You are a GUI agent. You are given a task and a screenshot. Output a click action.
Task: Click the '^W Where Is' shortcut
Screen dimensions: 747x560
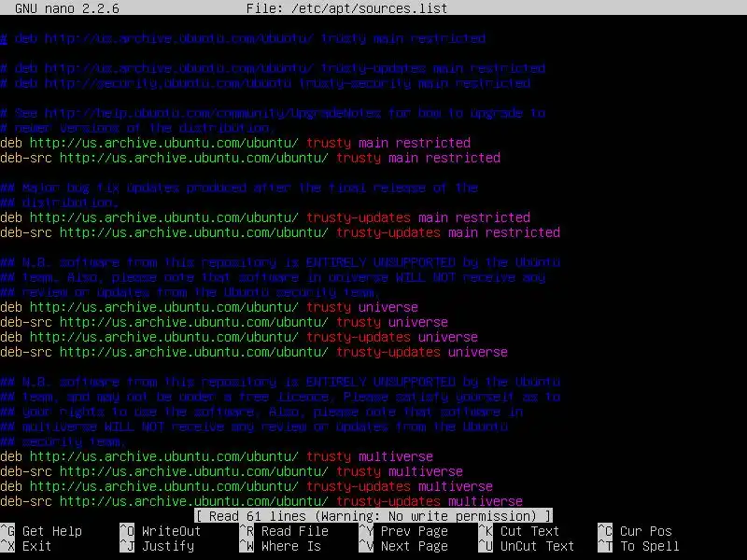point(280,546)
